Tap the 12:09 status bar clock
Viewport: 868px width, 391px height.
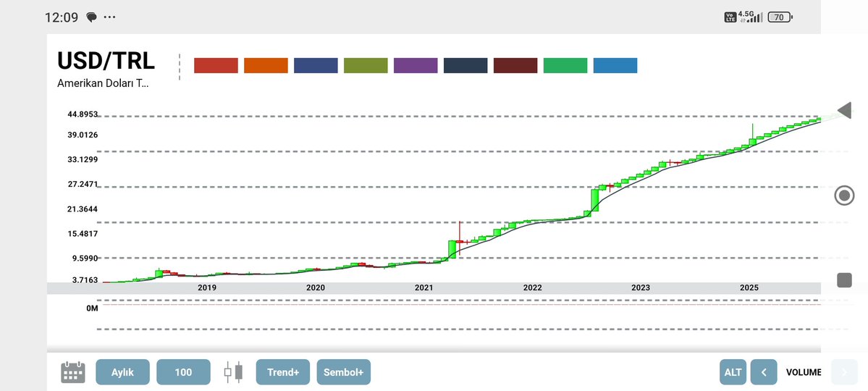(62, 17)
